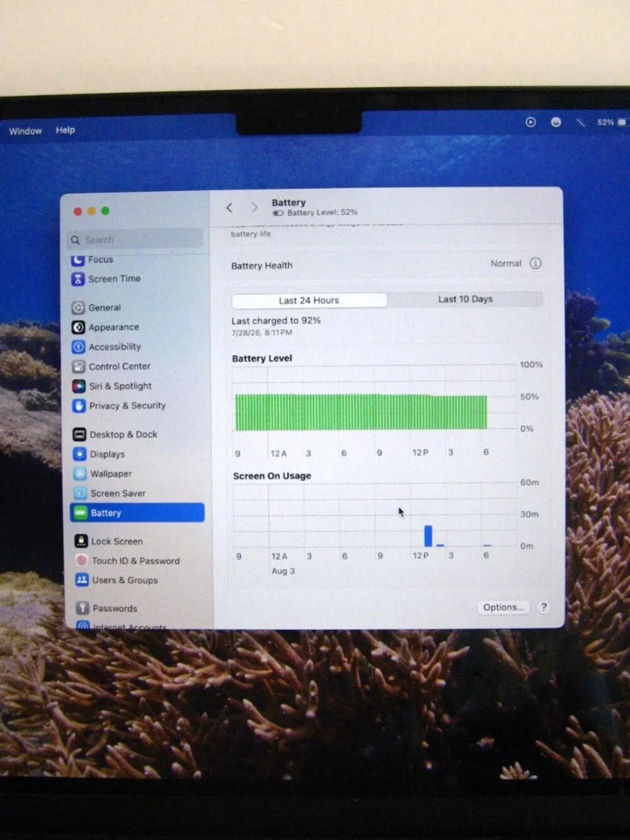
Task: Click the Wallpaper icon in sidebar
Action: (80, 474)
